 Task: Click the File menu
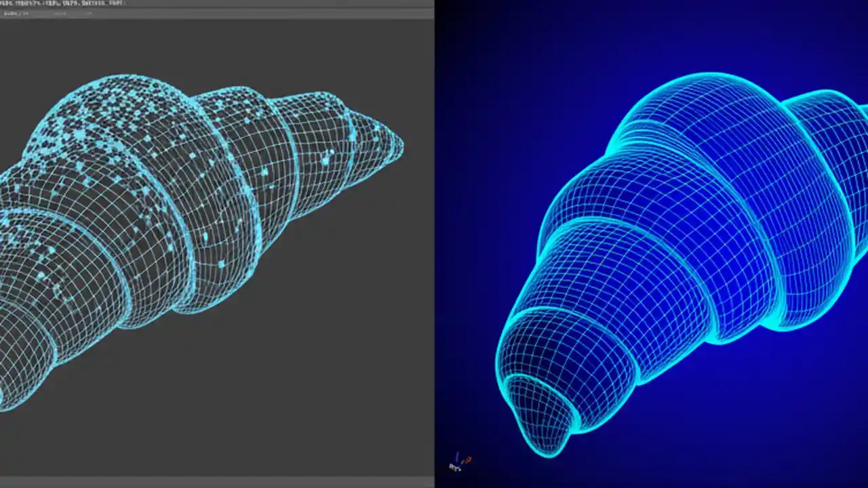pos(7,3)
